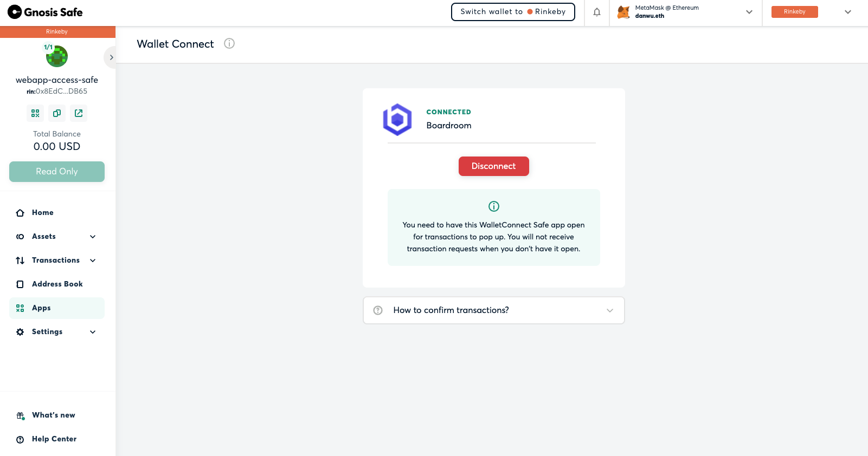Click the question icon beside confirm transactions
The width and height of the screenshot is (868, 456).
(378, 310)
